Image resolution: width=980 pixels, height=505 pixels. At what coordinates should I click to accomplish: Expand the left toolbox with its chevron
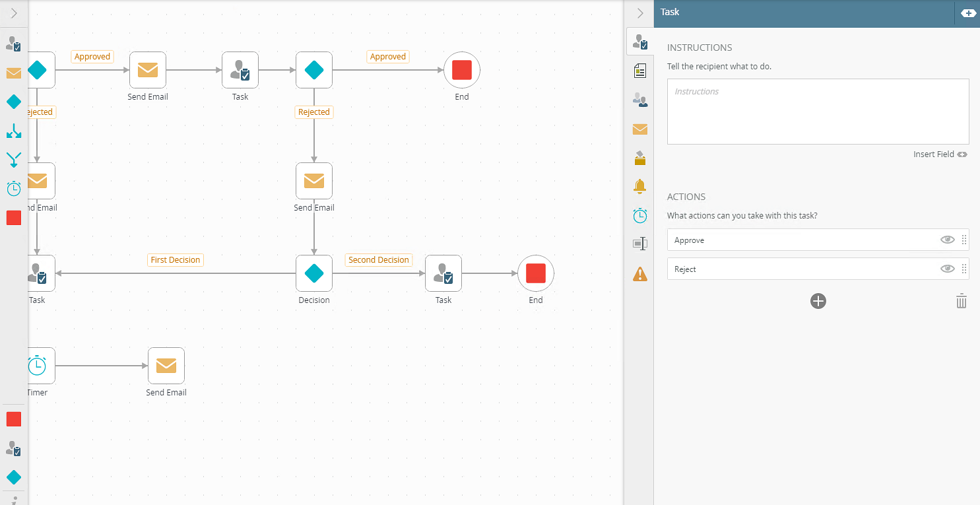[x=14, y=13]
